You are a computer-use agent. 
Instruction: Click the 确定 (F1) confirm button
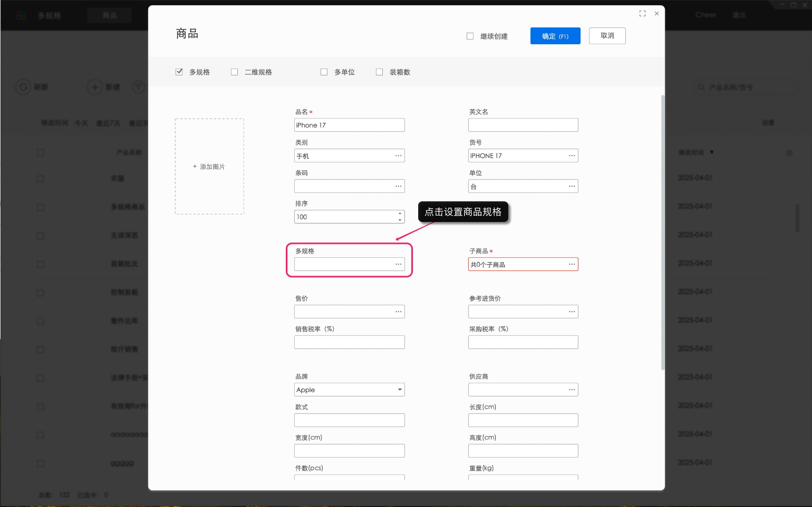[555, 36]
